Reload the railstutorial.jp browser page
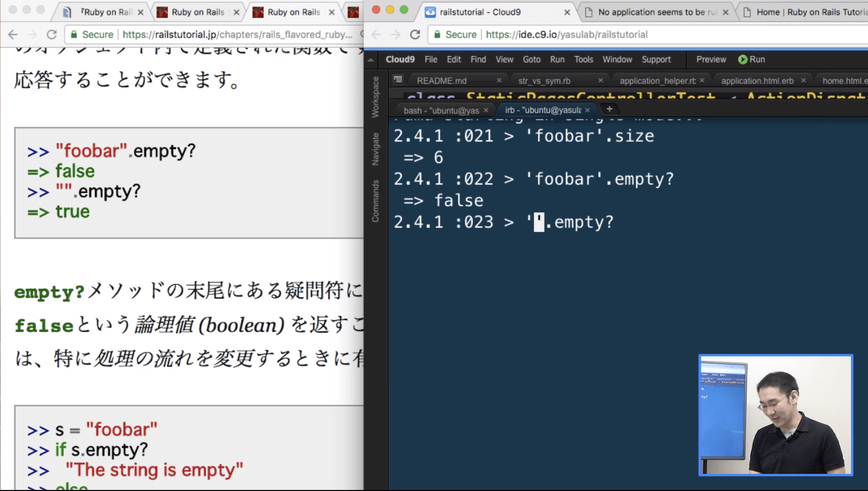868x491 pixels. click(52, 34)
